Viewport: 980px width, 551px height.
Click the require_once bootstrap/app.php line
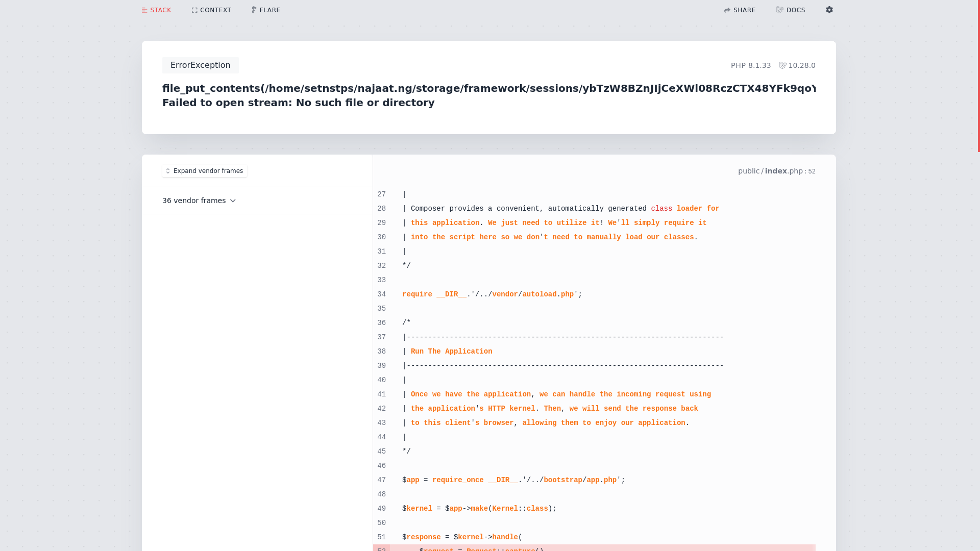click(513, 480)
